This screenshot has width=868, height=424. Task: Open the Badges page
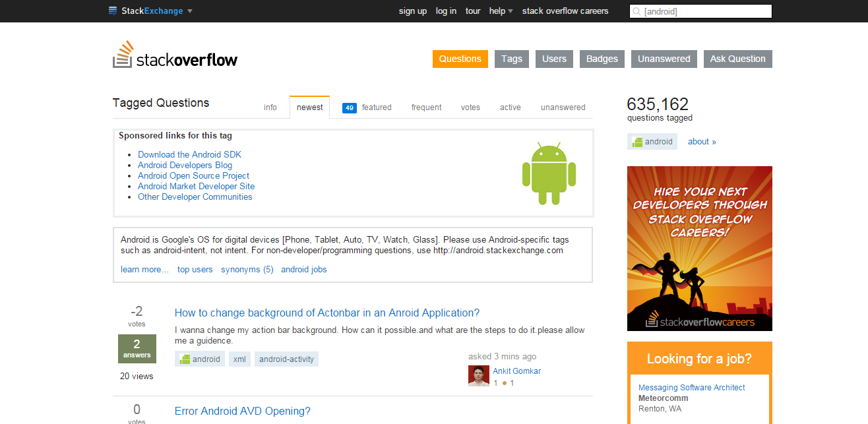[x=602, y=59]
